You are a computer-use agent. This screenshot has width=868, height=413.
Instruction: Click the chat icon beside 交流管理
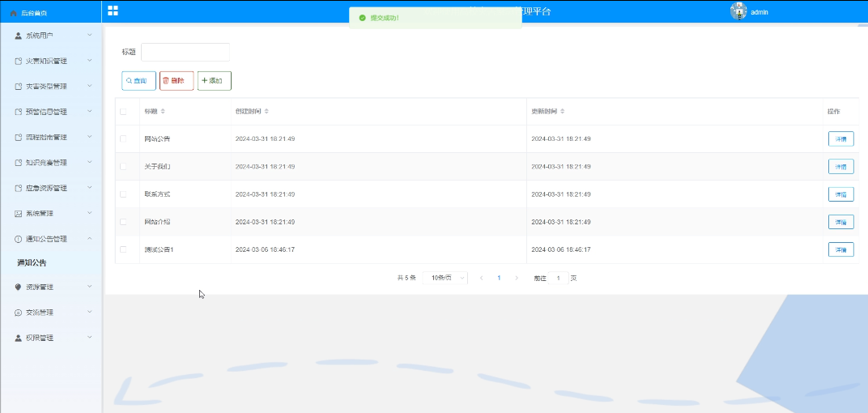19,313
